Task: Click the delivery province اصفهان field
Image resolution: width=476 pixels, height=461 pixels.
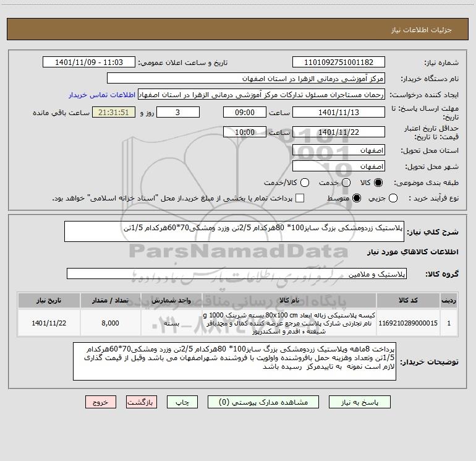Action: point(339,150)
